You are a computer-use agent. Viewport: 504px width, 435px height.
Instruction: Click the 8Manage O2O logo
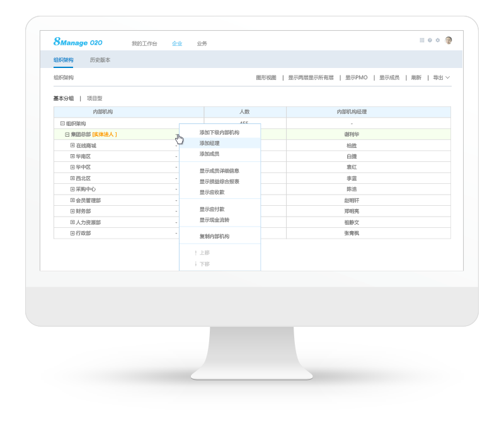coord(78,42)
